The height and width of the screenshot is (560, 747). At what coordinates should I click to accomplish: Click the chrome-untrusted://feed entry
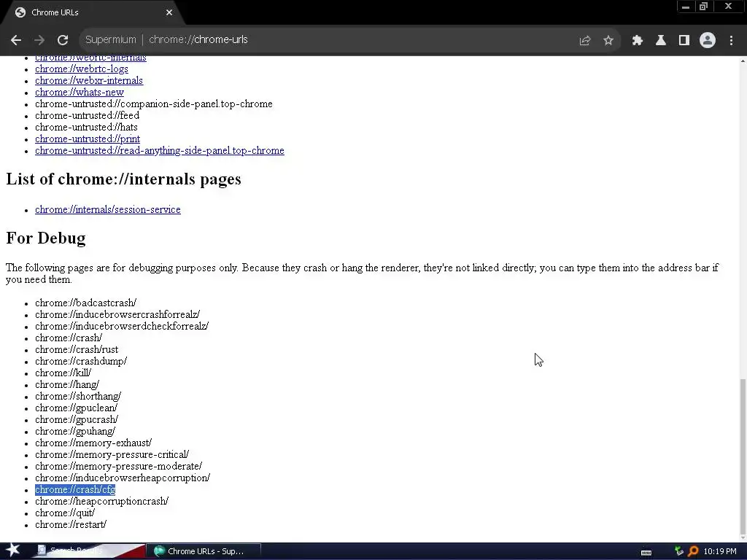(x=88, y=115)
